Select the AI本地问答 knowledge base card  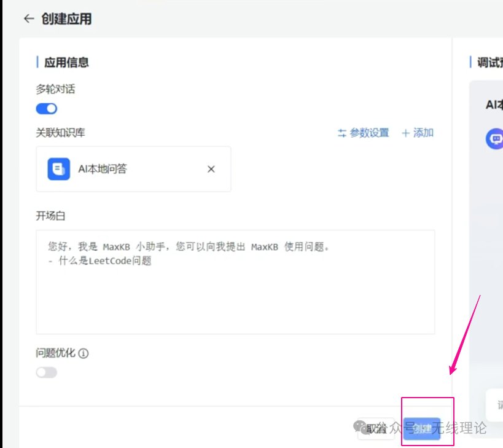point(133,168)
